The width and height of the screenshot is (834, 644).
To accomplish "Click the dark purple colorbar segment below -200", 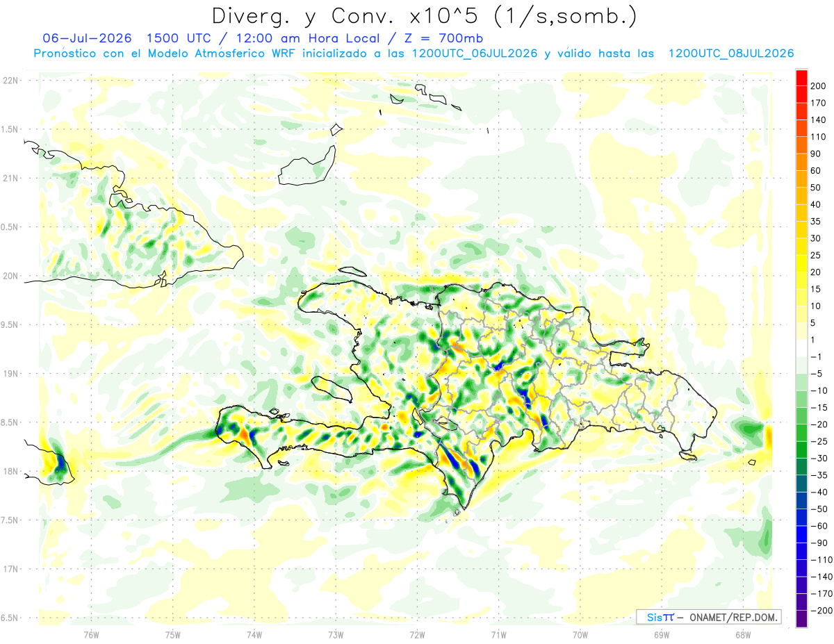I will coord(801,618).
